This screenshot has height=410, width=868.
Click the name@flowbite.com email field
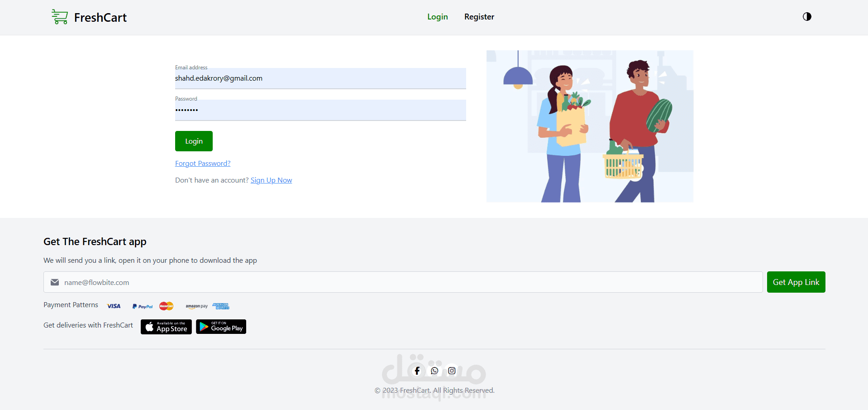[403, 282]
